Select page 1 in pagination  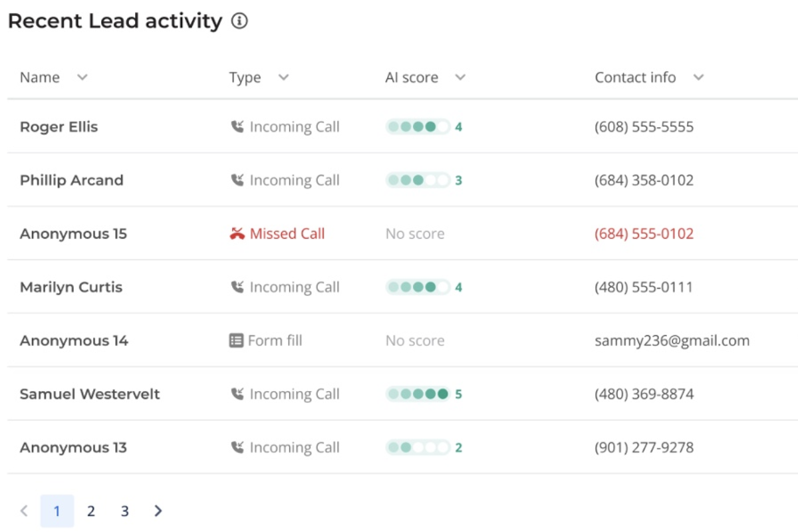pyautogui.click(x=57, y=511)
